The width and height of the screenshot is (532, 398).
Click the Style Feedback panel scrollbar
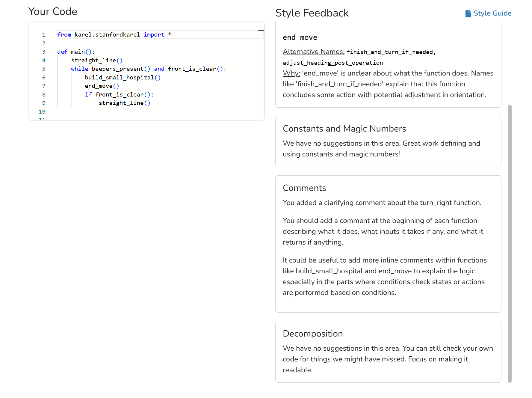pyautogui.click(x=510, y=244)
